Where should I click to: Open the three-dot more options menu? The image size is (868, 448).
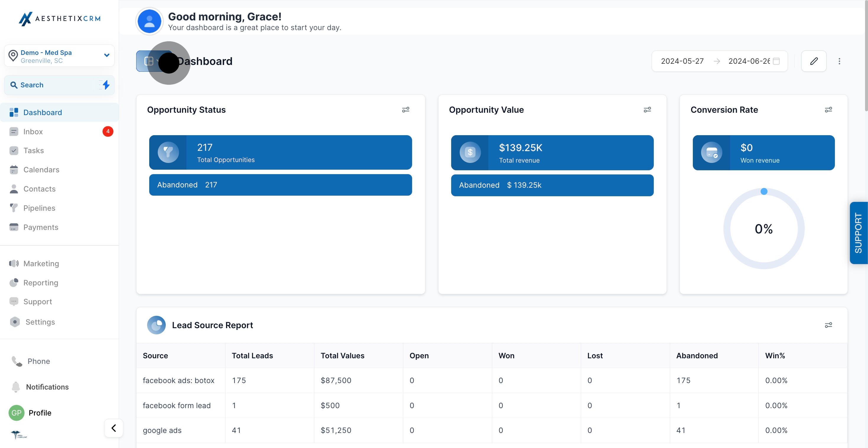tap(839, 61)
